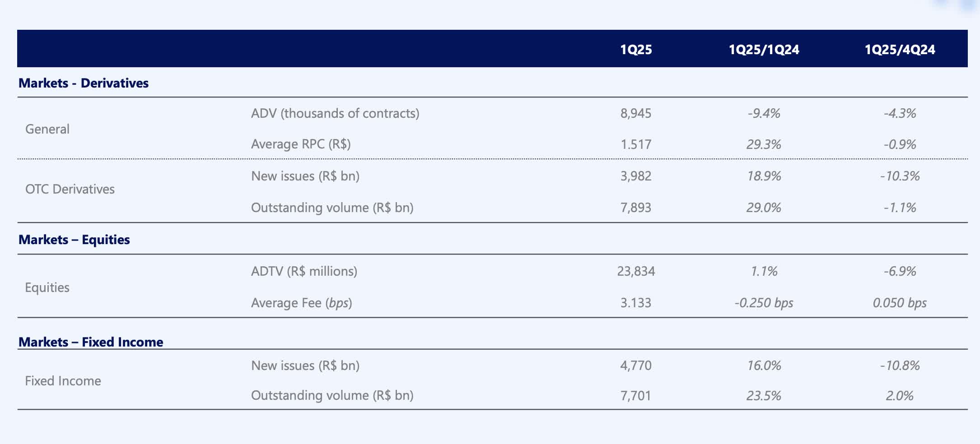Select the ADTV (R$ millions) label
This screenshot has width=980, height=444.
tap(304, 271)
